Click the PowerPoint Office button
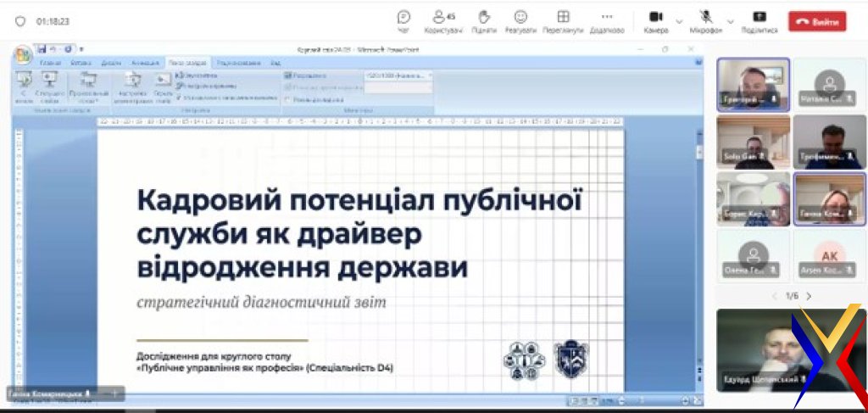Image resolution: width=868 pixels, height=413 pixels. [21, 56]
